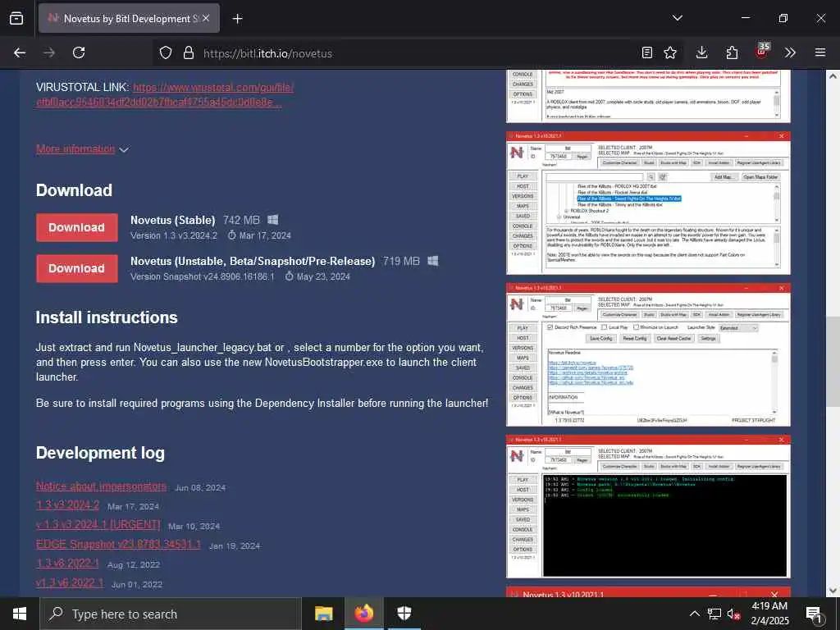Close the Novetus browser tab

[x=206, y=18]
